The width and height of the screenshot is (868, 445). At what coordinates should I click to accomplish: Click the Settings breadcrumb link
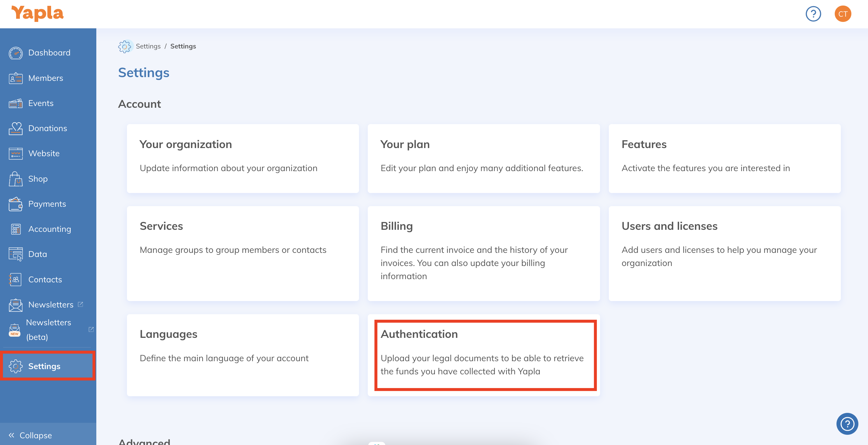[148, 46]
